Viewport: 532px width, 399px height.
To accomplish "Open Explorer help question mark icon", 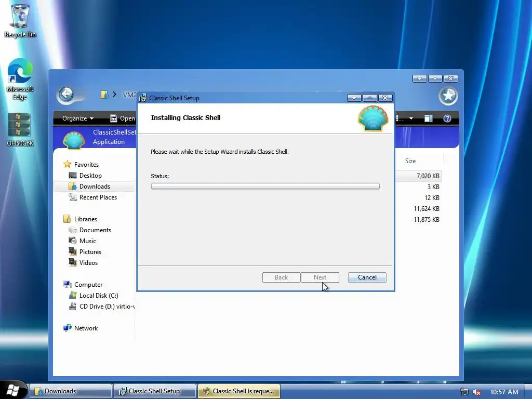I will click(447, 118).
